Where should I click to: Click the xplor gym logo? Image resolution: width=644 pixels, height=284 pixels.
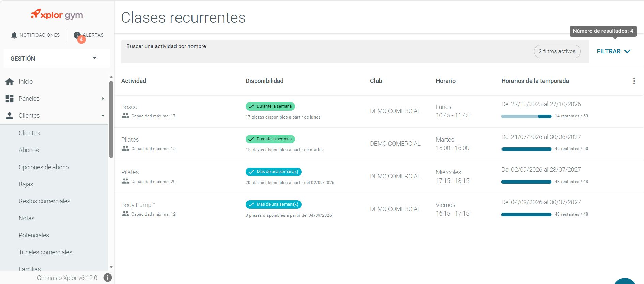click(57, 14)
